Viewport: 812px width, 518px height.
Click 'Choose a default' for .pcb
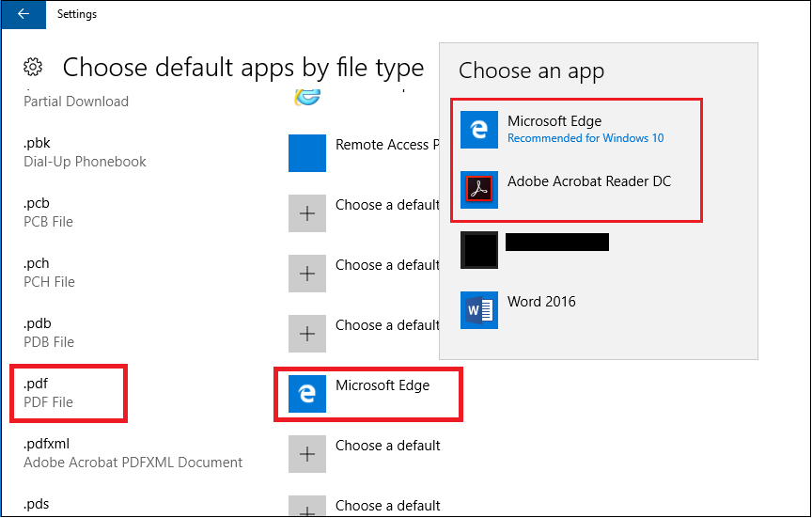point(387,205)
